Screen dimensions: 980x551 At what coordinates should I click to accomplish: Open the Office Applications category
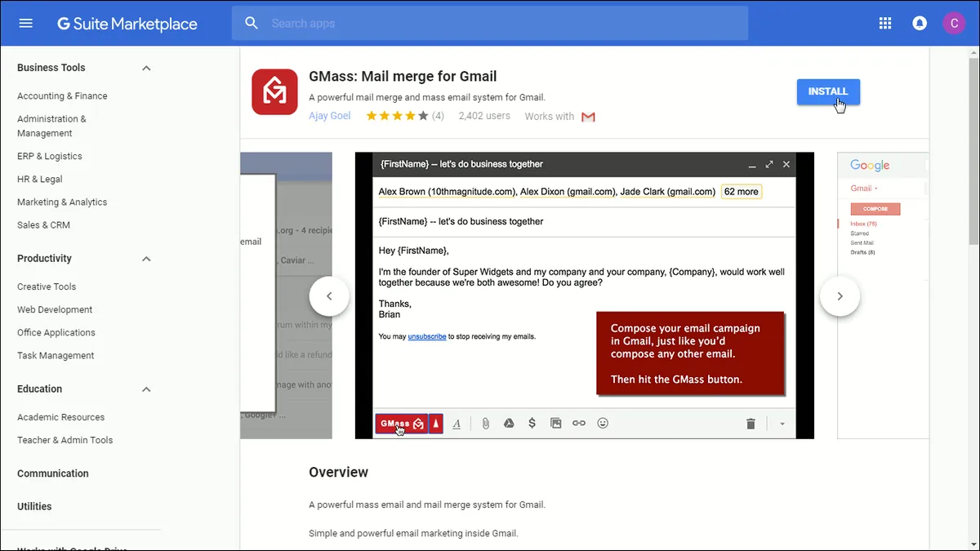point(56,332)
